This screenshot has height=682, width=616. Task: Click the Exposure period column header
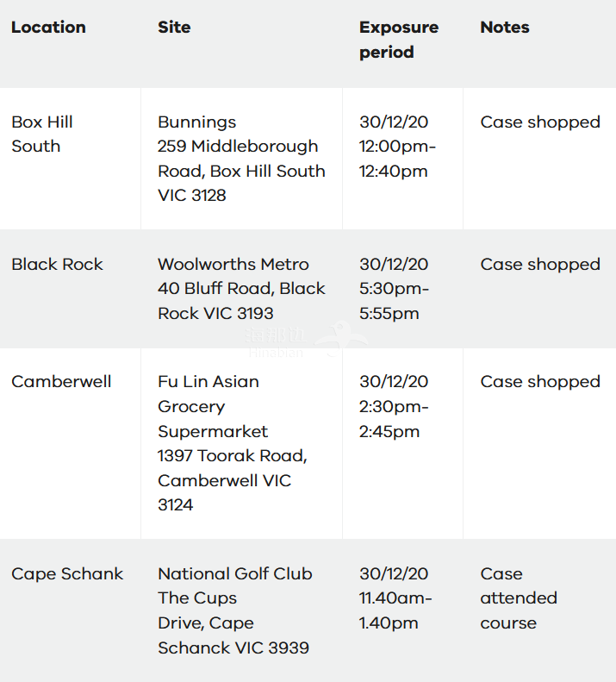point(399,40)
